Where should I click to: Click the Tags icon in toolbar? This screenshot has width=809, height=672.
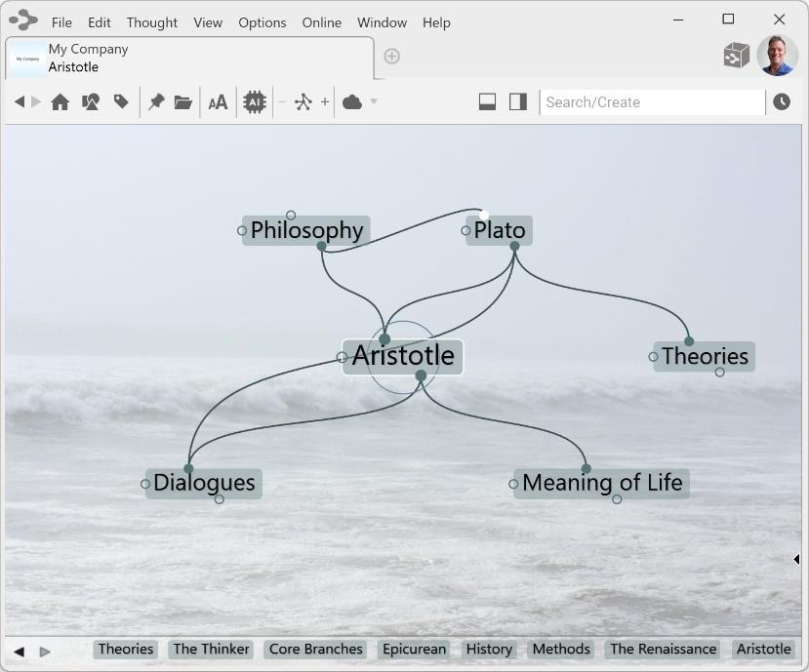[121, 102]
